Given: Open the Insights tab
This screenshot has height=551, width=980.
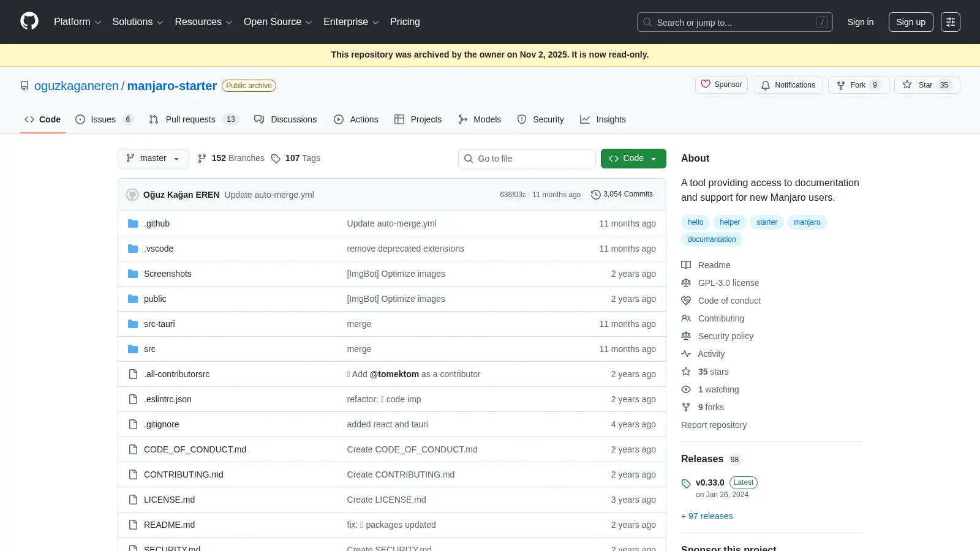Looking at the screenshot, I should (603, 119).
